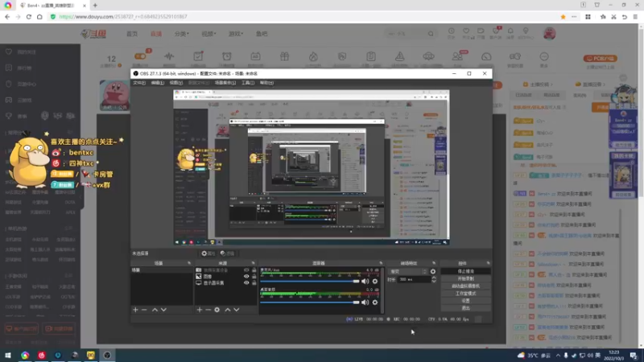Open the 视图(V) menu in OBS

coord(175,83)
